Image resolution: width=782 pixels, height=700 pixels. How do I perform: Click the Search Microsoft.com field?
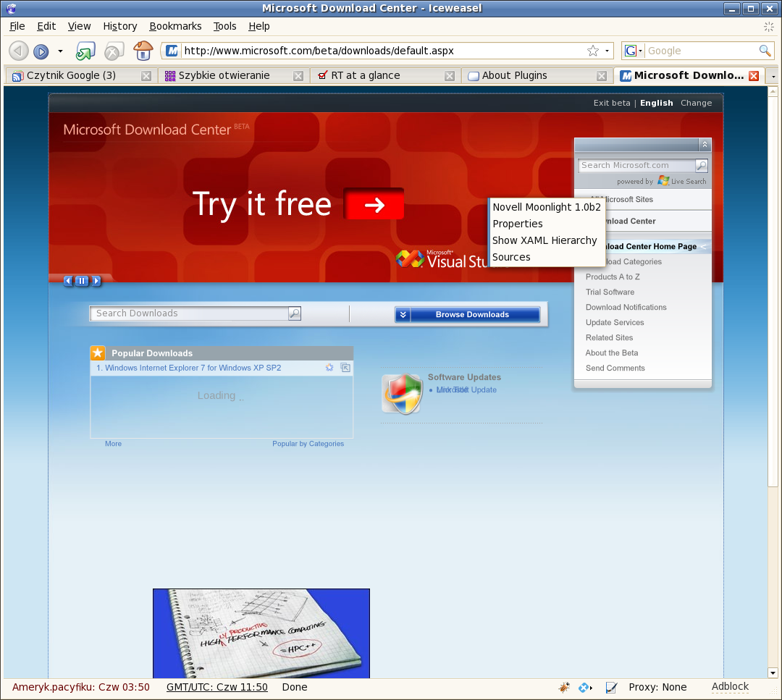[x=636, y=165]
